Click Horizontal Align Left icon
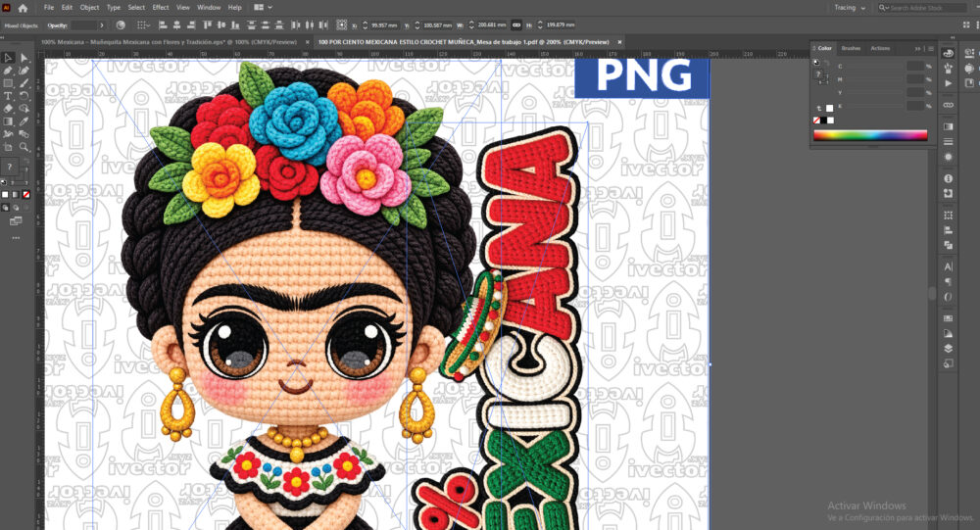 [x=163, y=25]
